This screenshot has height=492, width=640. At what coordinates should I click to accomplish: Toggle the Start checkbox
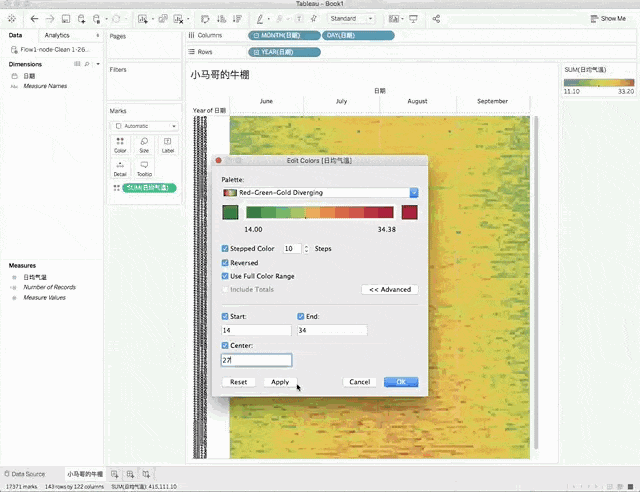225,316
